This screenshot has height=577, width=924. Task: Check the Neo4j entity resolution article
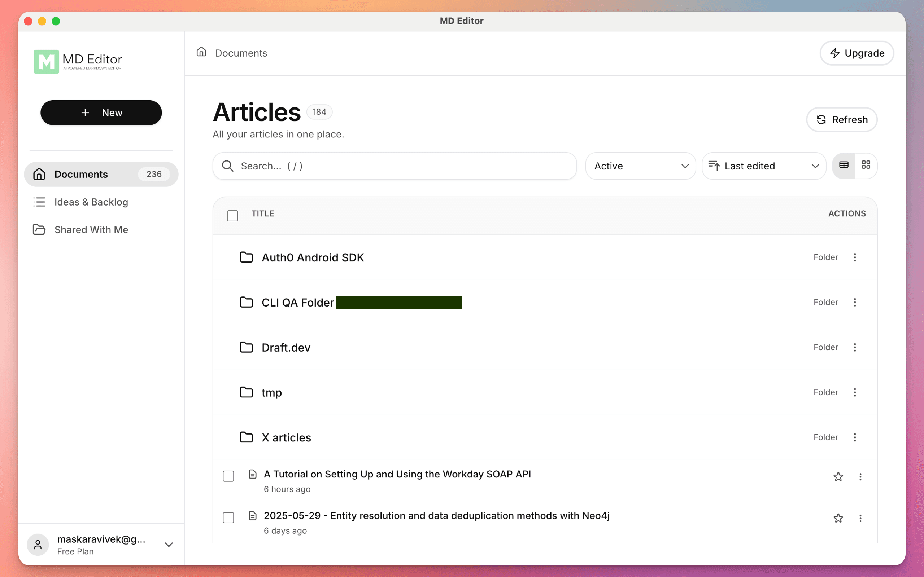pyautogui.click(x=228, y=517)
